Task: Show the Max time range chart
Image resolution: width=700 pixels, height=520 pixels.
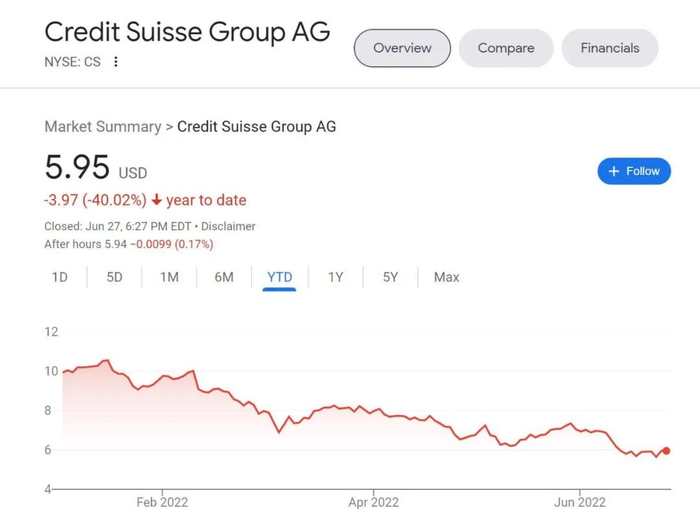Action: point(447,277)
